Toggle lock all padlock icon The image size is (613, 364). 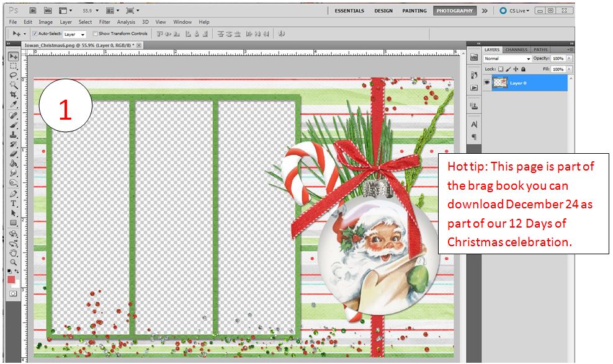click(523, 69)
